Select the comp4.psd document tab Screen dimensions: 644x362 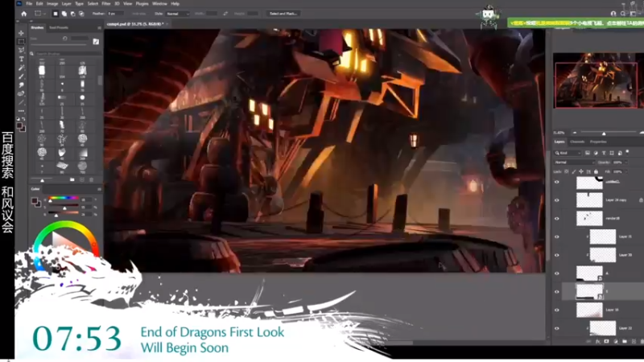click(135, 24)
